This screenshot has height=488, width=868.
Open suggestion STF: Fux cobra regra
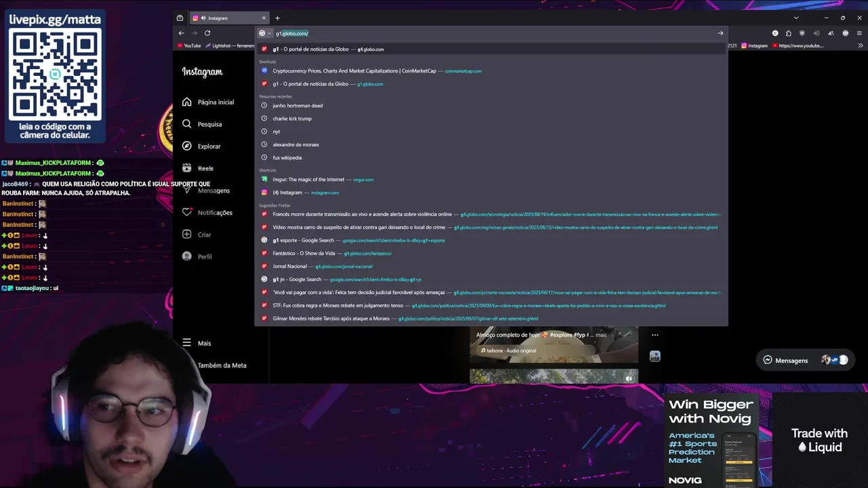491,305
